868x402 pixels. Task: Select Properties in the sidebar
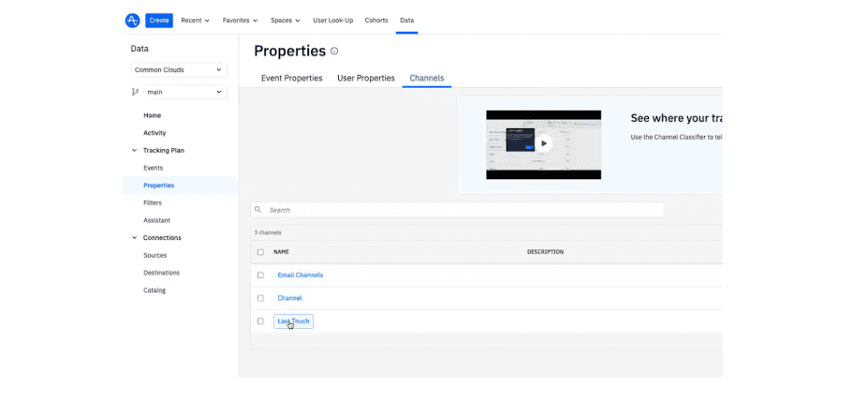159,186
